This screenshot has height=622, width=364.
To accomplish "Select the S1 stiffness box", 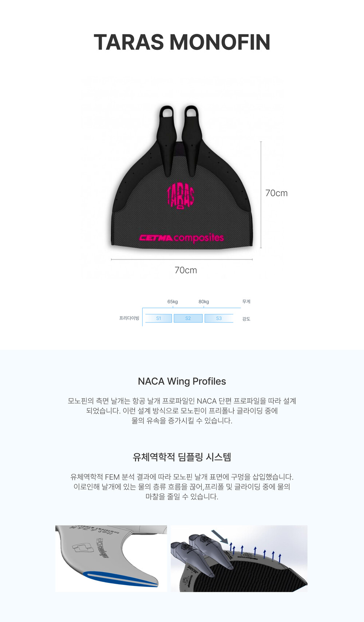I will 158,318.
